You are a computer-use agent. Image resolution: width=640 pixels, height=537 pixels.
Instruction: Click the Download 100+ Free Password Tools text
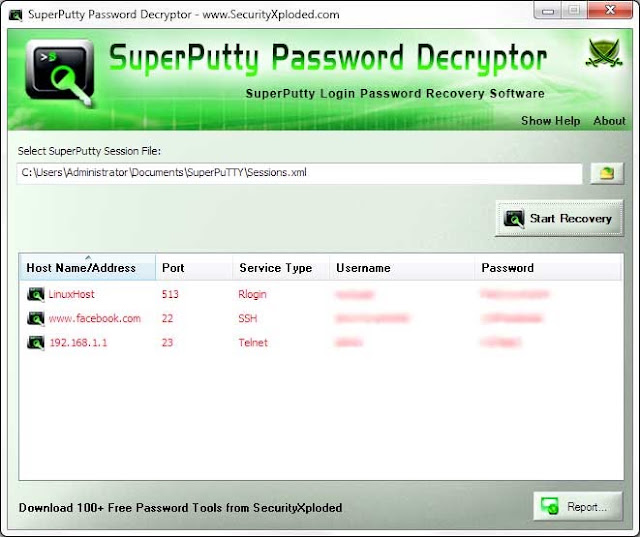click(180, 508)
